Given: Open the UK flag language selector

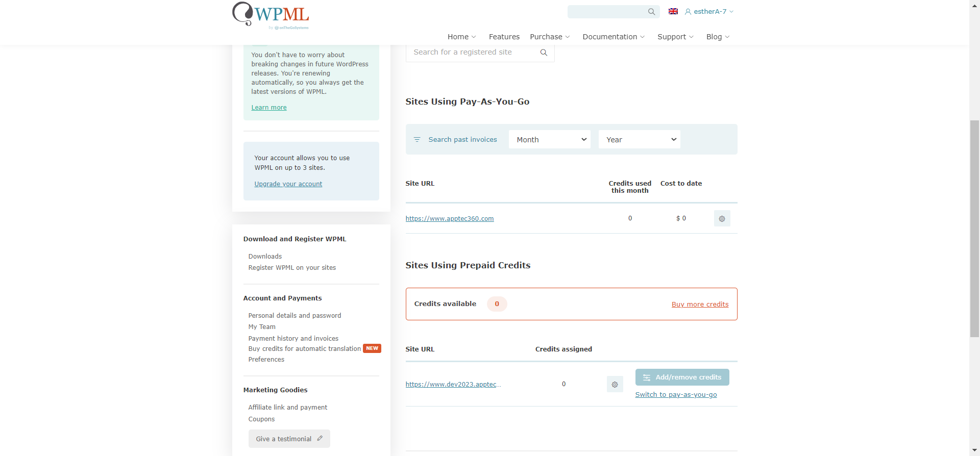Looking at the screenshot, I should [x=673, y=11].
